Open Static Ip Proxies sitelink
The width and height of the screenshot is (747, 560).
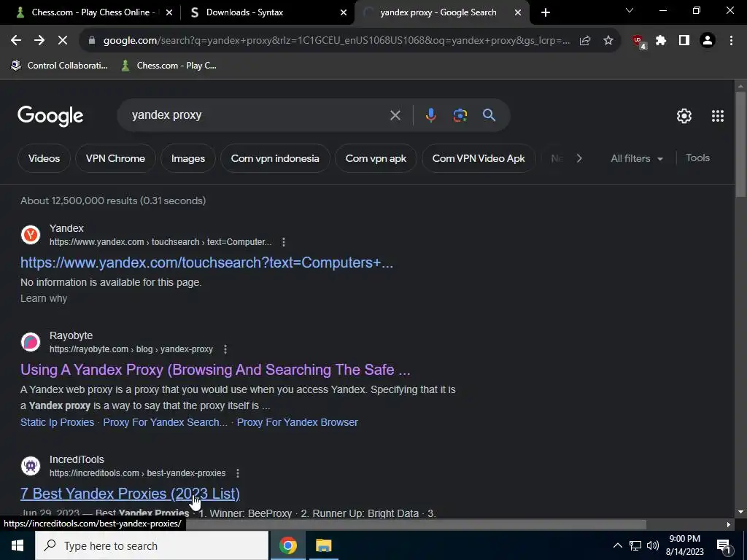57,422
